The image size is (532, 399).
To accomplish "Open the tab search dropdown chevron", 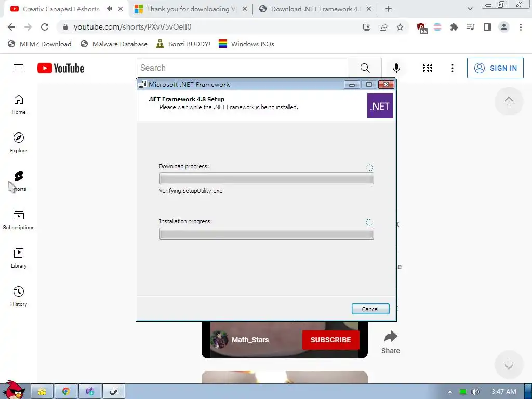I will [470, 9].
